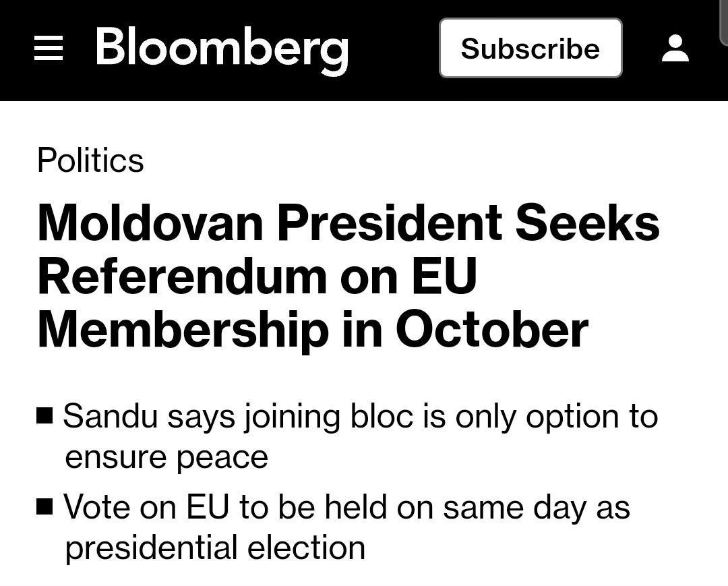This screenshot has width=728, height=586.
Task: Click the "Moldovan President Seeks" headline line
Action: [x=348, y=223]
